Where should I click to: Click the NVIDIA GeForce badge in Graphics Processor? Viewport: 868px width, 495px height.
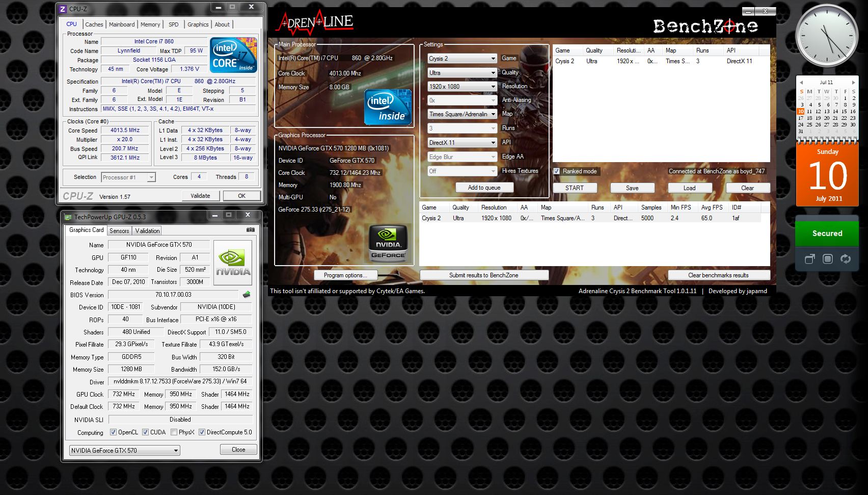pos(388,243)
